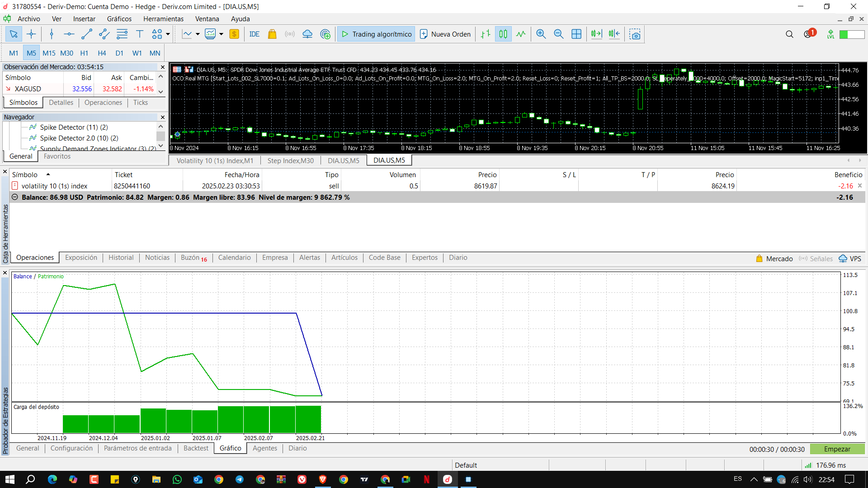Open the Archivo menu
The image size is (868, 488).
click(28, 19)
